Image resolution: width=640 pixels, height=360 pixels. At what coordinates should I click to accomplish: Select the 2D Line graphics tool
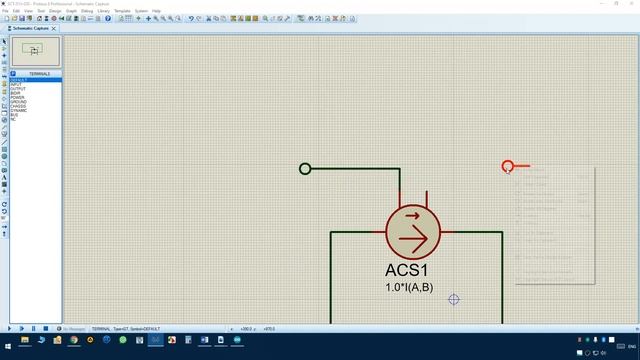click(x=4, y=142)
